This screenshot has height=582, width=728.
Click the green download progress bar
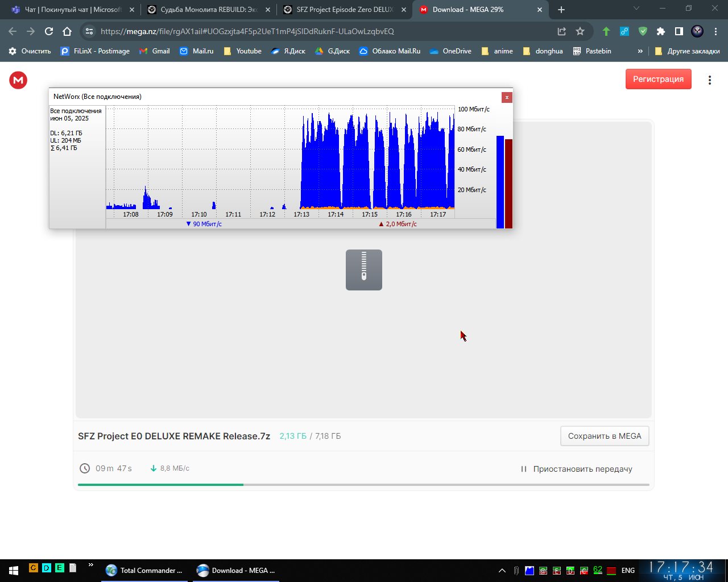point(160,485)
